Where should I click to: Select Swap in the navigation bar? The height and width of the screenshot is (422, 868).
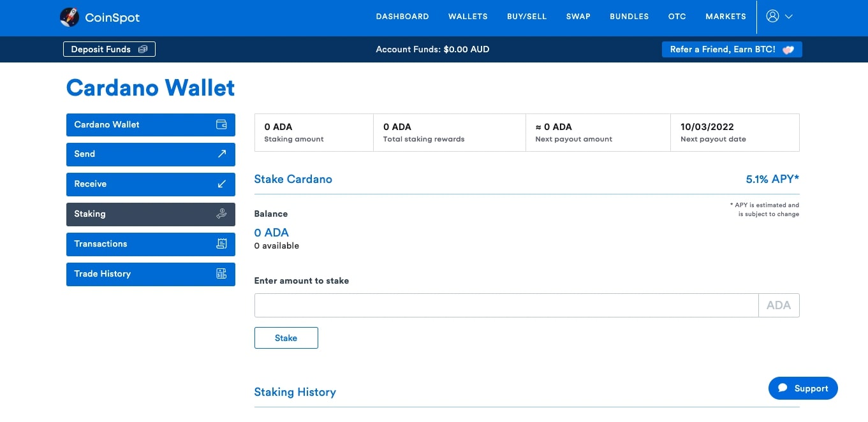click(578, 17)
